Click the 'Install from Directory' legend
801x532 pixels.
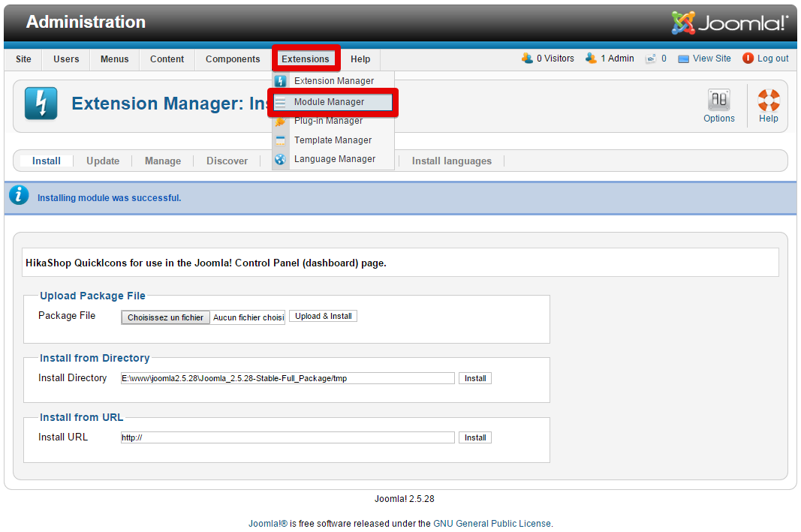(95, 359)
